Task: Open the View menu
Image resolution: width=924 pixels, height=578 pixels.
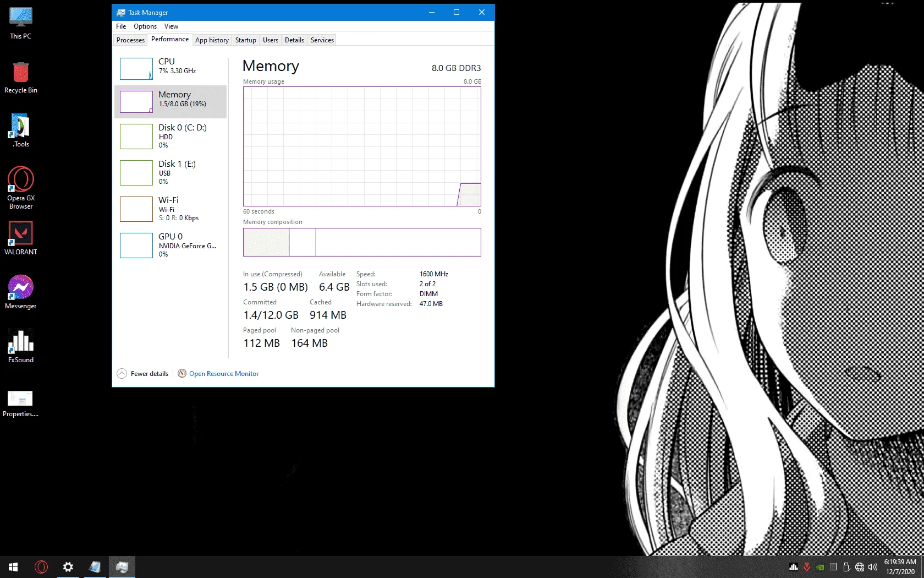Action: point(171,26)
